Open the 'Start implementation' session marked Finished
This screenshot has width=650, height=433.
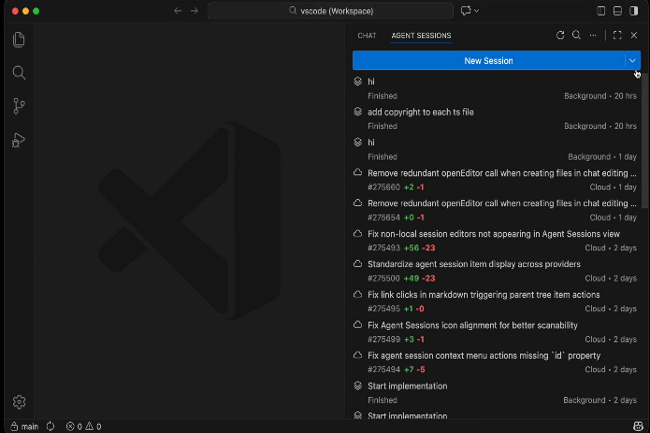point(497,393)
